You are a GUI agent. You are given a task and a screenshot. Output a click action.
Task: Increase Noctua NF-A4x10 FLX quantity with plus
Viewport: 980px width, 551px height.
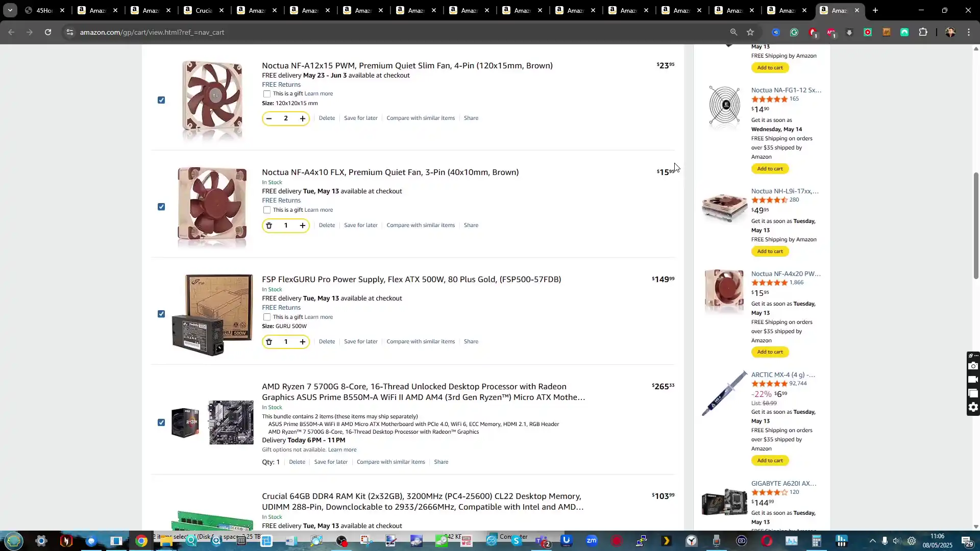click(x=303, y=226)
